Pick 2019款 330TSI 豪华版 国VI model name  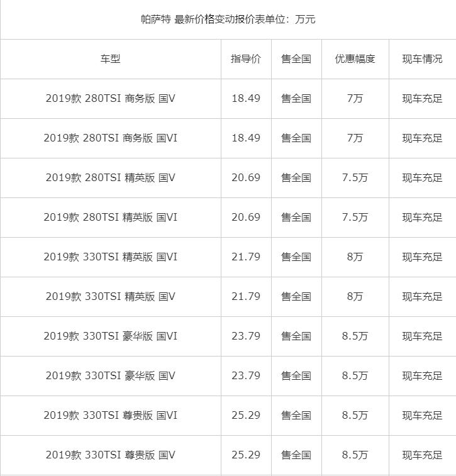(110, 336)
